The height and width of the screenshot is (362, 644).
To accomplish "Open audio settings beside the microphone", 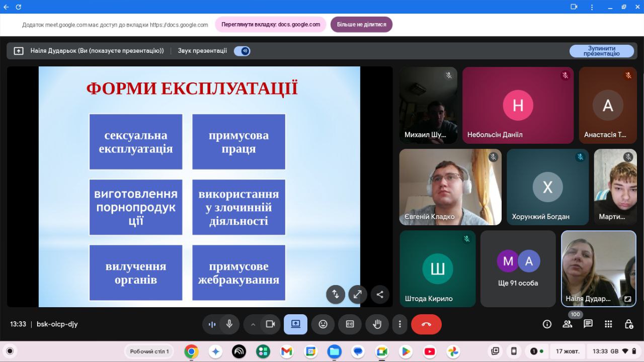I will [x=212, y=324].
